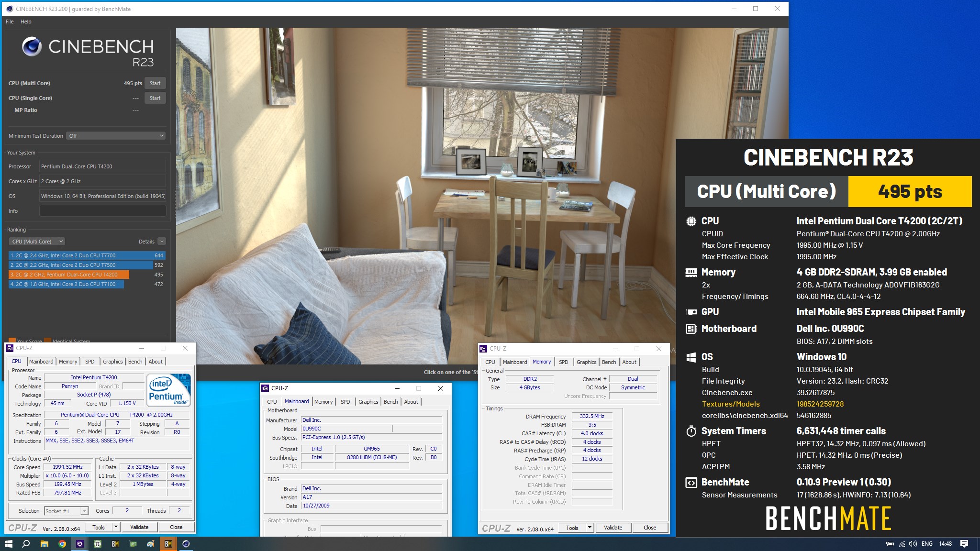This screenshot has height=551, width=980.
Task: Select CPU tab in CPU-Z Memory window
Action: (x=490, y=362)
